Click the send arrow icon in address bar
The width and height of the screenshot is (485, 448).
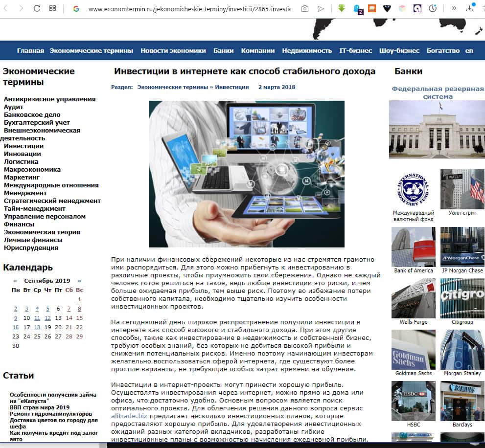tap(321, 9)
